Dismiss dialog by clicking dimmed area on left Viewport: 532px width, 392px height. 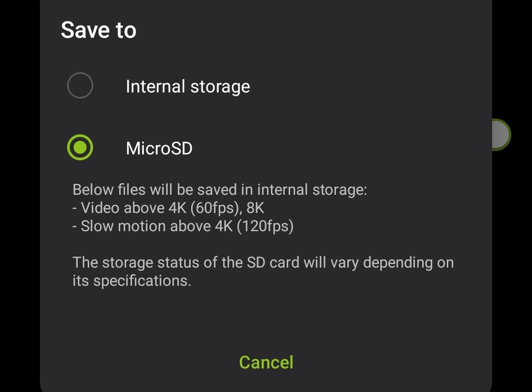pyautogui.click(x=19, y=213)
